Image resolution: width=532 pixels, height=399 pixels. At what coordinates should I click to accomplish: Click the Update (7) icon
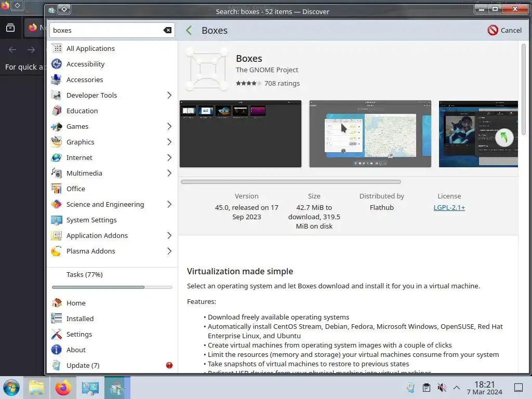(x=56, y=365)
